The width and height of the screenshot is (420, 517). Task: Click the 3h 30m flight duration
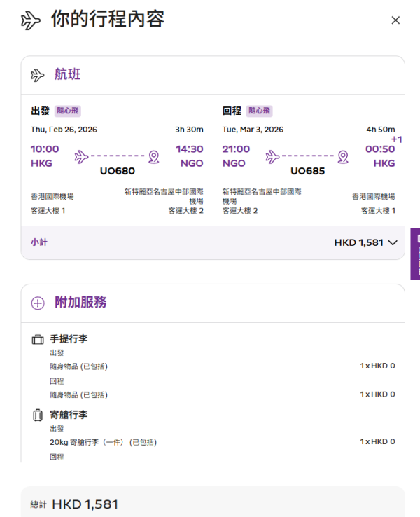pyautogui.click(x=189, y=129)
